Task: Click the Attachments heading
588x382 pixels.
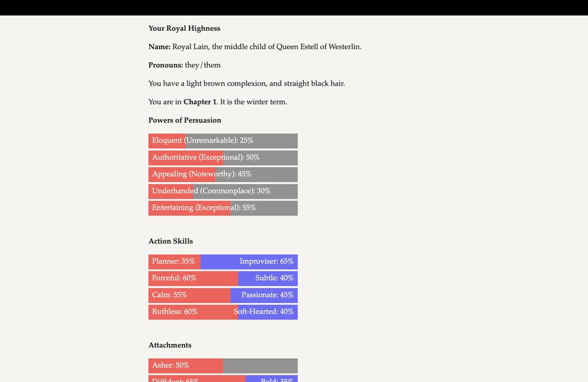Action: click(x=170, y=345)
